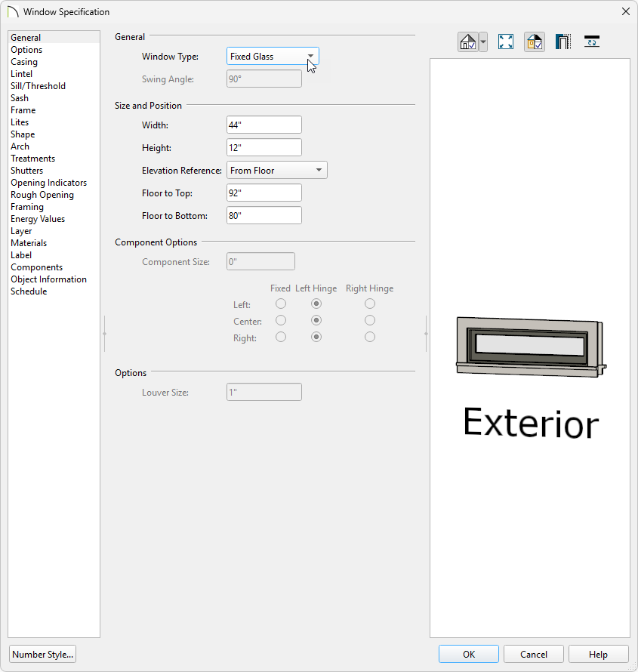This screenshot has height=672, width=638.
Task: Open the Opening Indicators panel
Action: pyautogui.click(x=54, y=183)
